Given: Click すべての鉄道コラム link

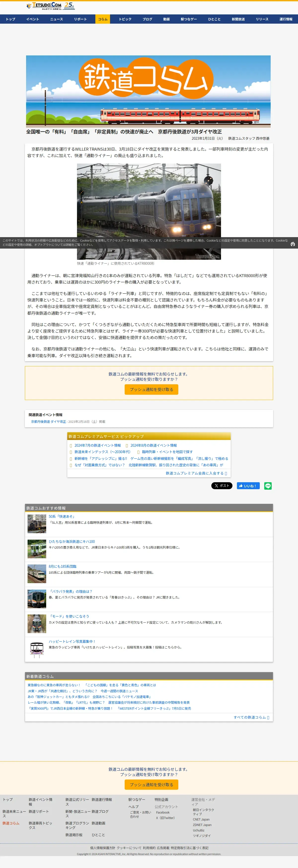Looking at the screenshot, I should (251, 717).
